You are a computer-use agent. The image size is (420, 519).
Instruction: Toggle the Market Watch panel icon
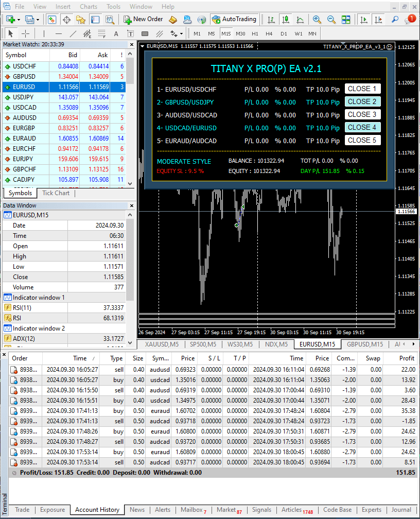(51, 20)
